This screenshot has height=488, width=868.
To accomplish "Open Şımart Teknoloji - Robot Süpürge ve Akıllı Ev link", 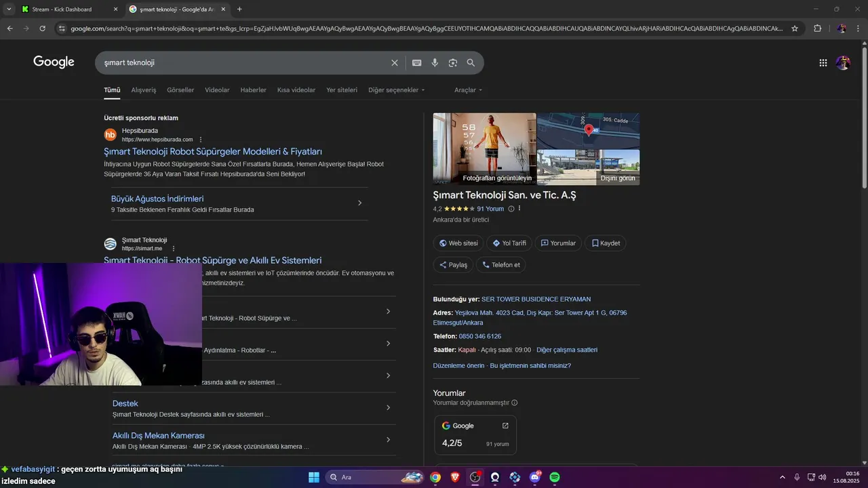I will coord(213,260).
